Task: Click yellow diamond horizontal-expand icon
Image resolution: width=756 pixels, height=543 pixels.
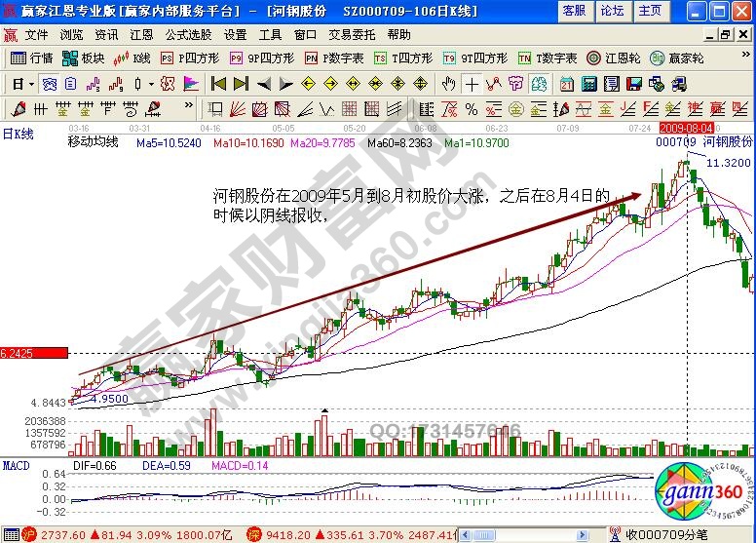Action: tap(353, 84)
